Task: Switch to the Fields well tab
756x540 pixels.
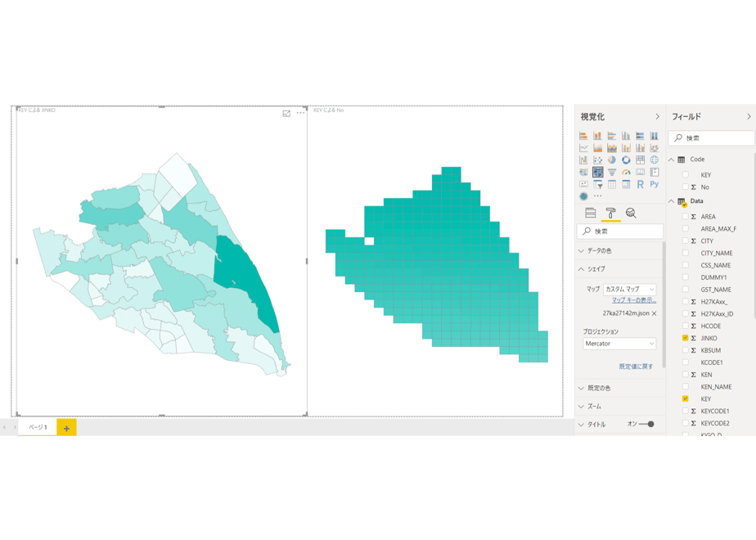Action: 591,213
